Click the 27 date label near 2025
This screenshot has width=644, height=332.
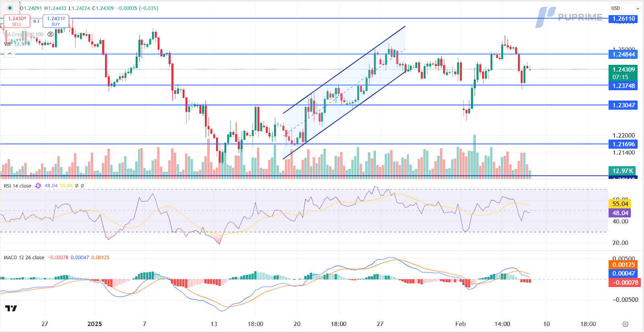tap(45, 324)
